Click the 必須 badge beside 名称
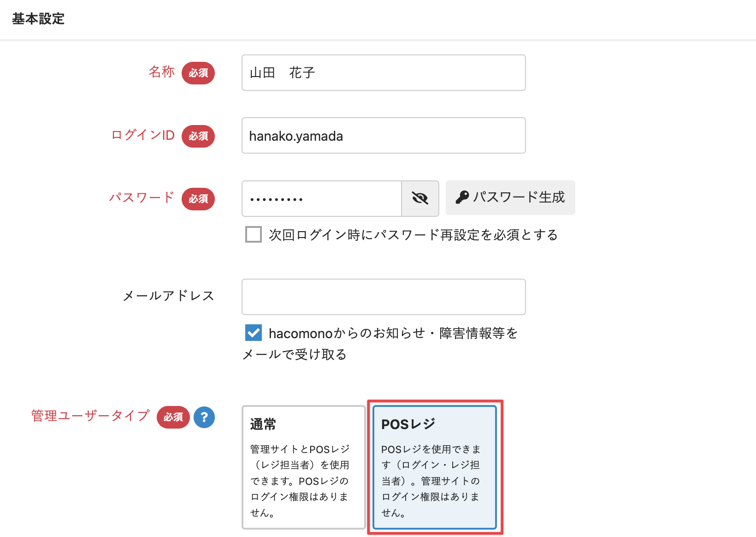Viewport: 756px width, 537px height. click(198, 73)
